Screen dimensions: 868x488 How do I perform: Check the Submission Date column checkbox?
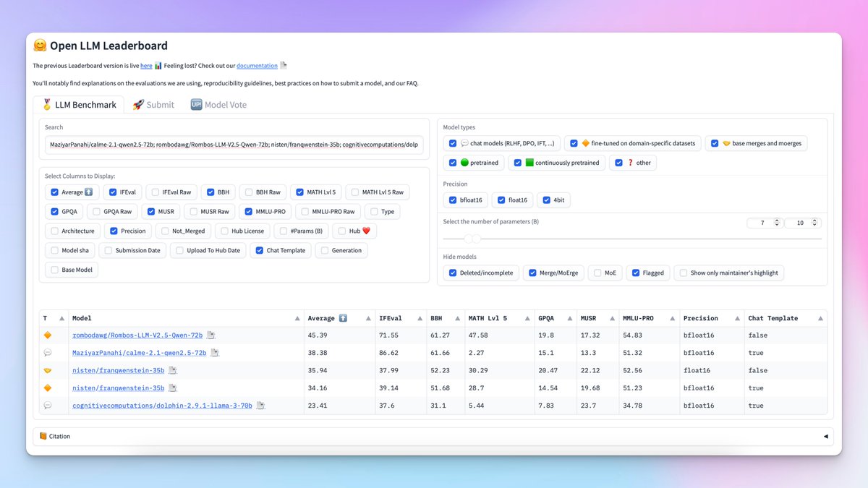tap(109, 251)
